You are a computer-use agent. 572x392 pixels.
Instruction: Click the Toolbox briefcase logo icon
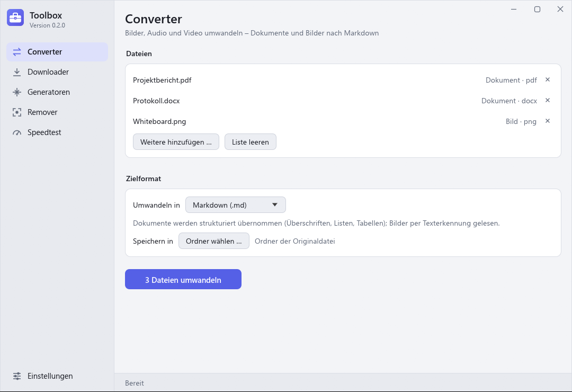click(x=15, y=17)
